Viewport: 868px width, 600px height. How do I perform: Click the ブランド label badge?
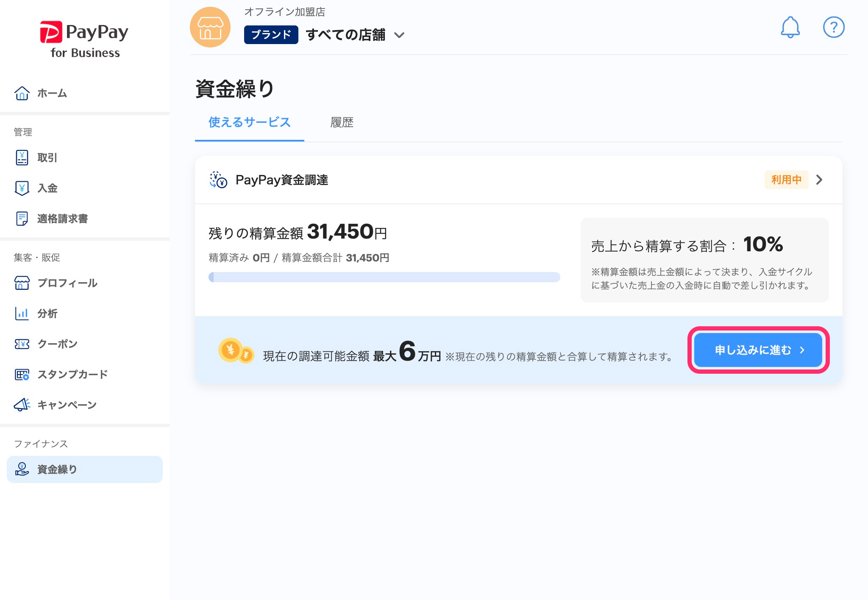coord(271,35)
